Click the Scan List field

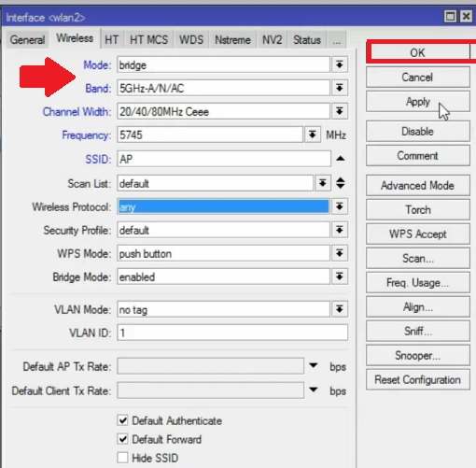coord(215,183)
